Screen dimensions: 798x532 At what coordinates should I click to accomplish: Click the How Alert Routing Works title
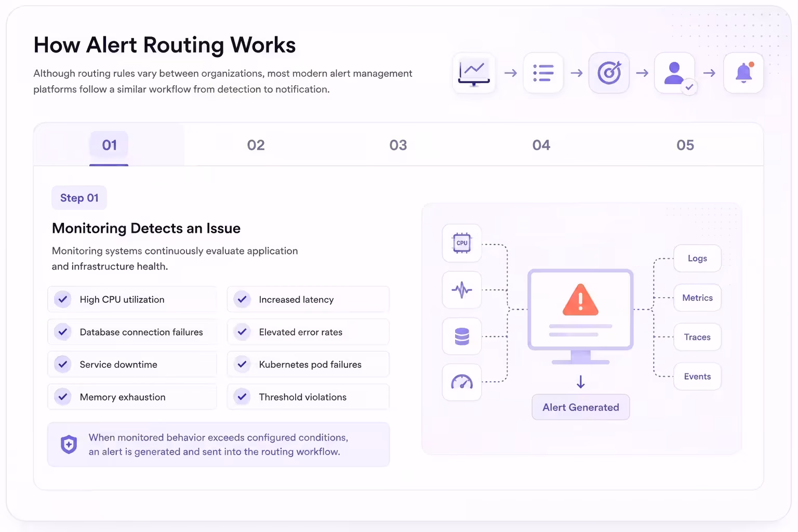165,45
